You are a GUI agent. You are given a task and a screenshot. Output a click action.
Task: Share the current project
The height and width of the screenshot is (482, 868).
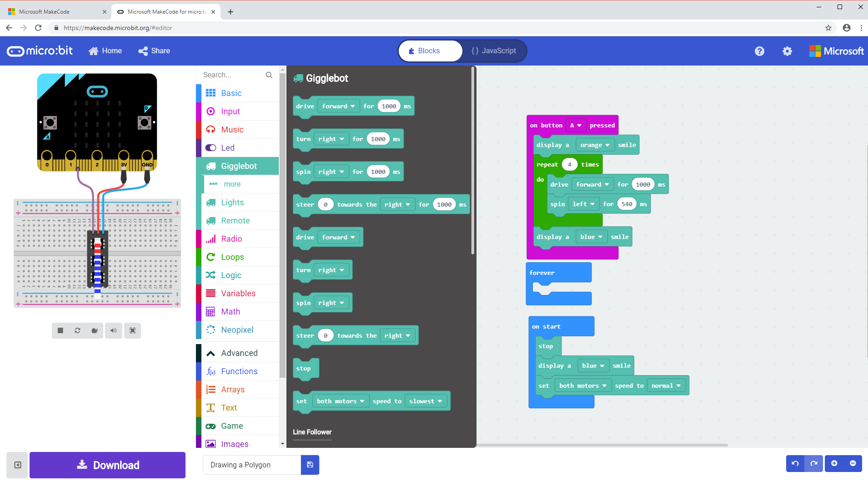[154, 51]
